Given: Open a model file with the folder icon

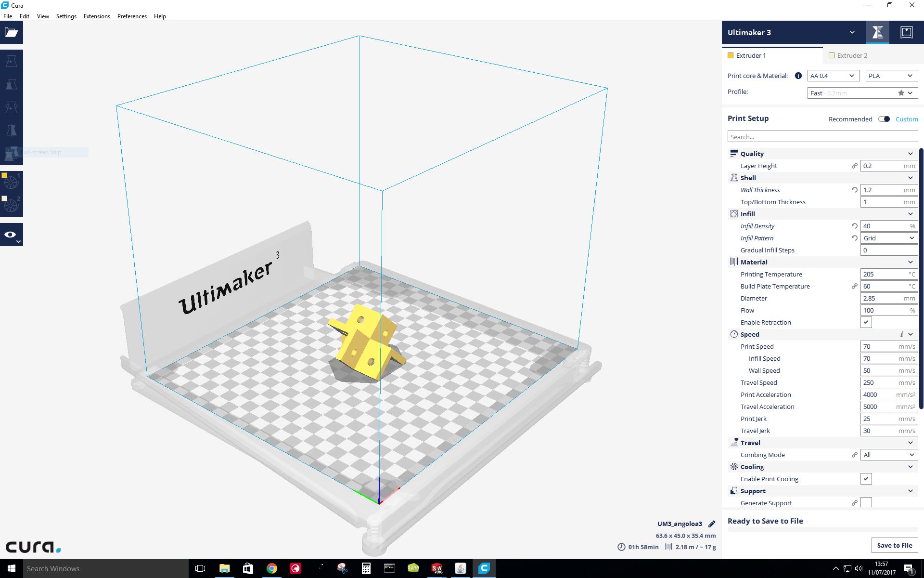Looking at the screenshot, I should coord(12,33).
